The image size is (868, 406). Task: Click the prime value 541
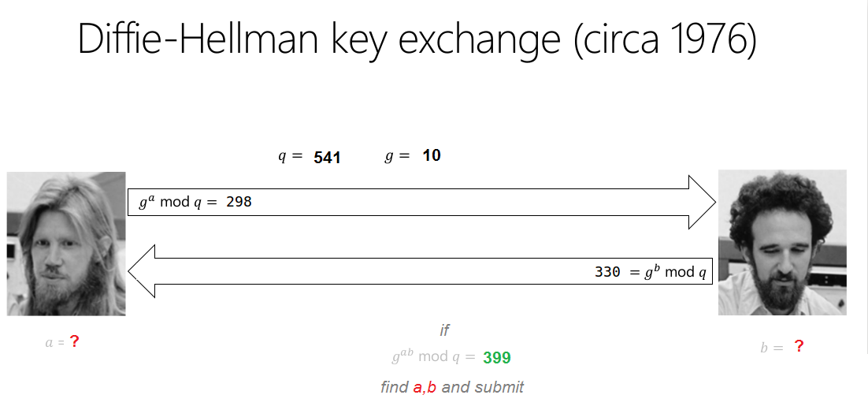click(x=327, y=158)
